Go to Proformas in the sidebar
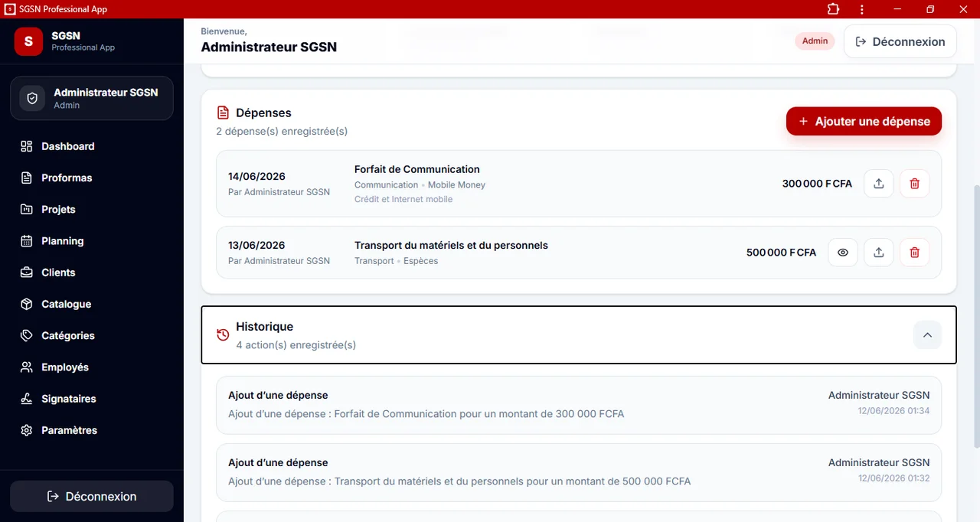 tap(92, 178)
